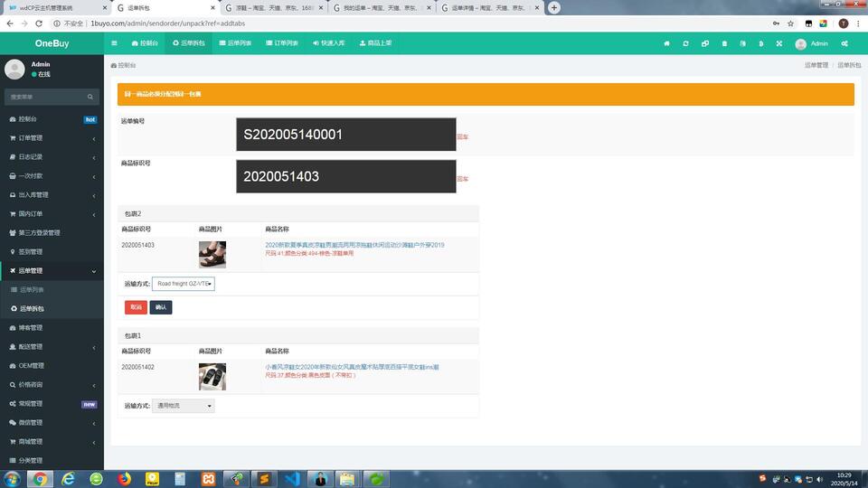Open OEM管理 in the sidebar

point(52,366)
